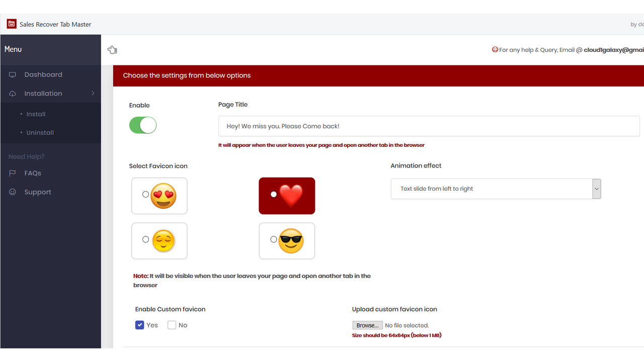Click the heart-eyes emoji favicon image

[164, 196]
